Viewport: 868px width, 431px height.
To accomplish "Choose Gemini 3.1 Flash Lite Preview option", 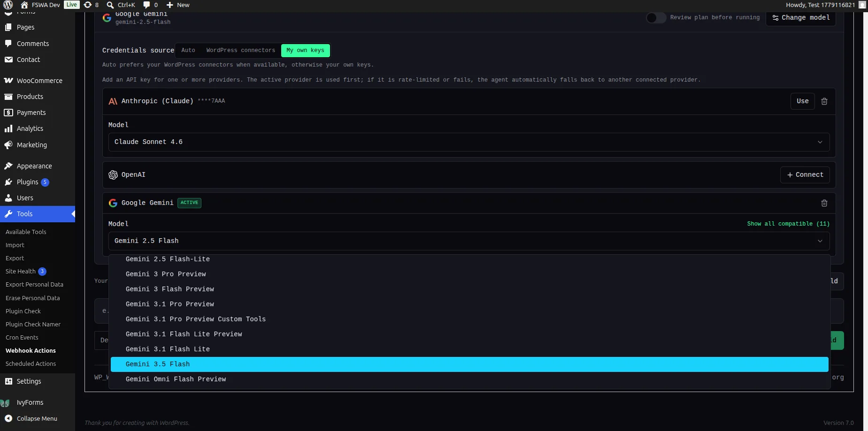I will pos(469,334).
